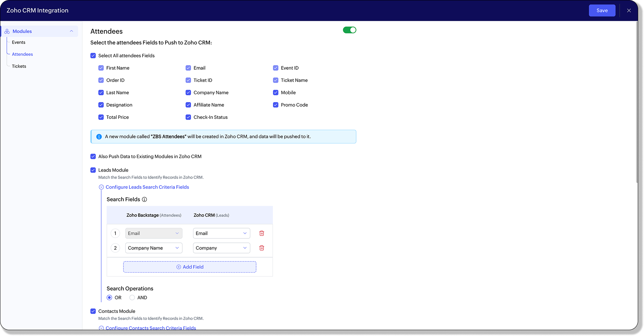
Task: Open the Tickets module in sidebar
Action: coord(19,66)
